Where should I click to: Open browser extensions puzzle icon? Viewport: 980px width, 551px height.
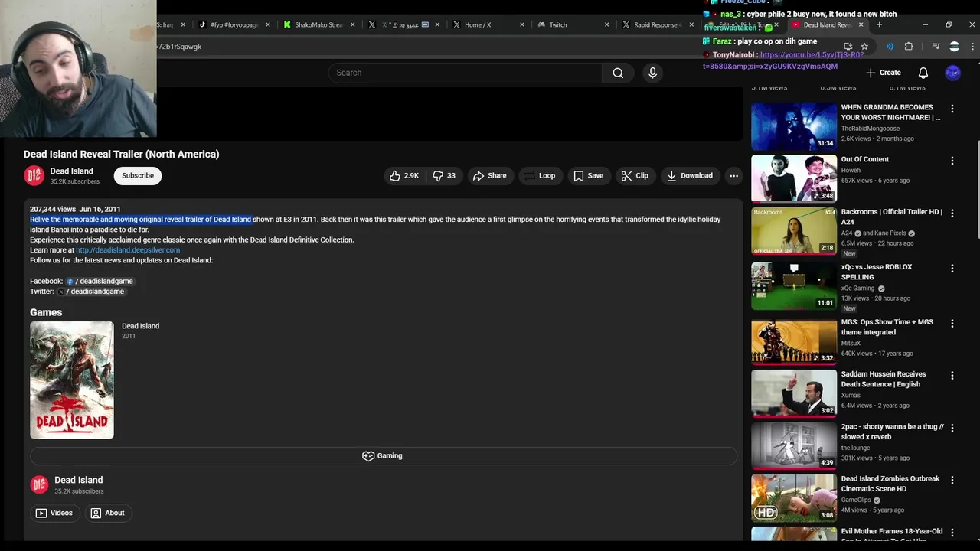909,47
